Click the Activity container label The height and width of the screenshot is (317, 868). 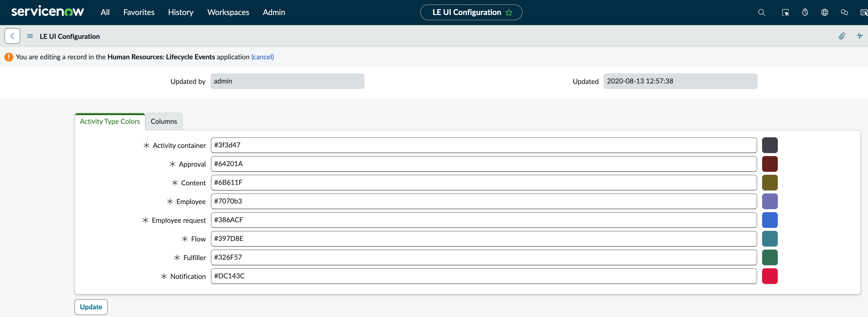click(x=179, y=145)
